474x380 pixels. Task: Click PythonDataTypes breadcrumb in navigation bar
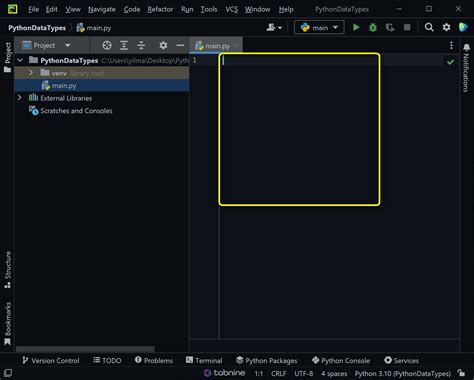[x=37, y=28]
